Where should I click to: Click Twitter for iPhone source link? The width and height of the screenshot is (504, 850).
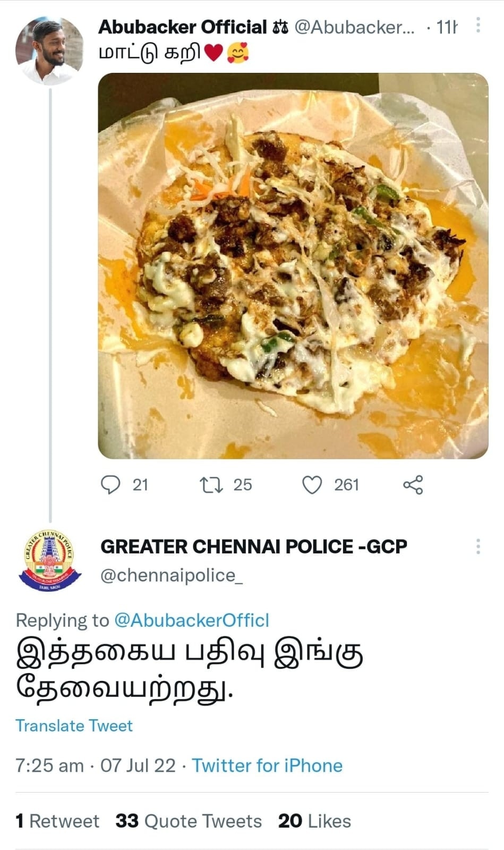[267, 765]
